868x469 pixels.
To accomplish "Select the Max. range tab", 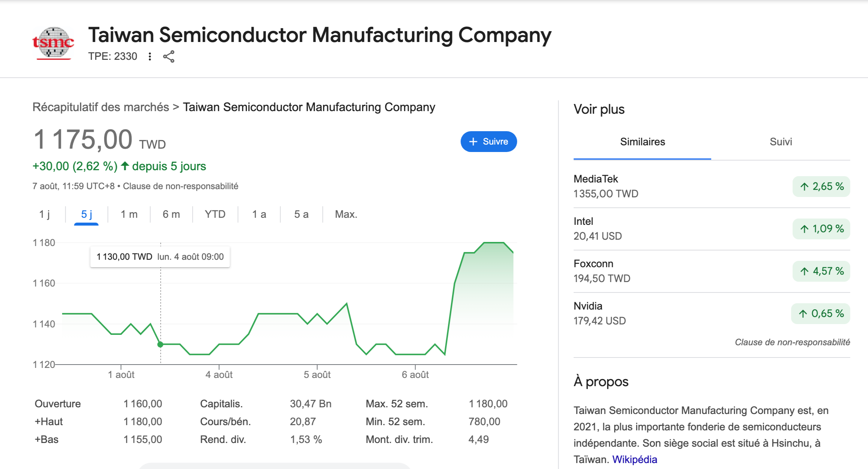I will click(x=346, y=214).
